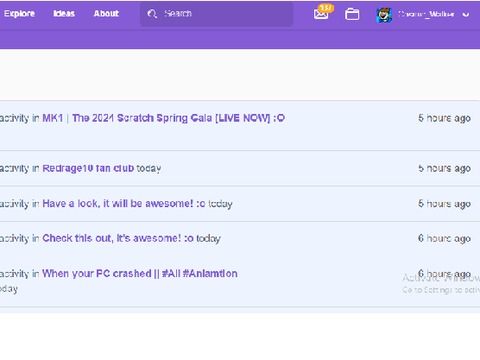Click '5 hours ago' on Redrage10 row

[x=444, y=168]
